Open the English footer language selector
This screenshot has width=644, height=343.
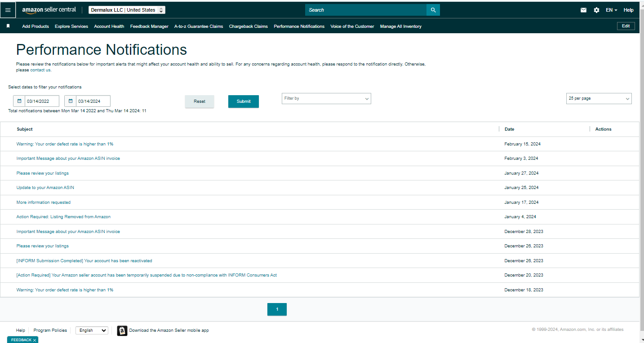[x=92, y=330]
